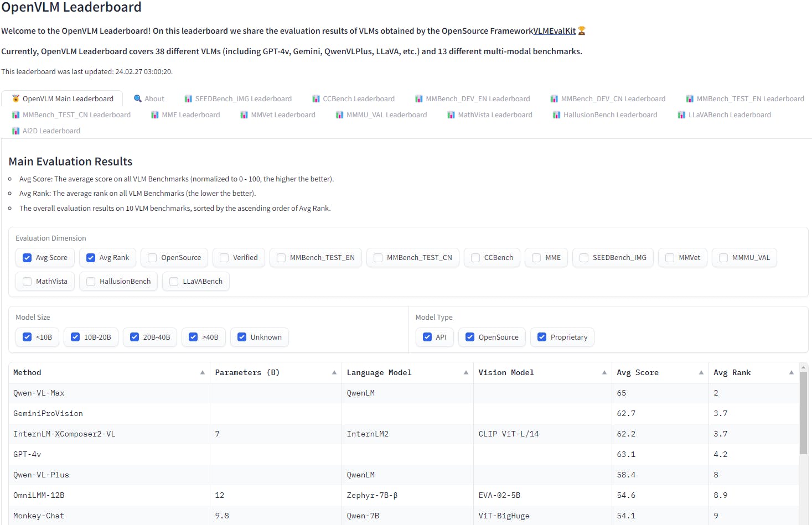Click the table vertical scrollbar thumb
This screenshot has width=812, height=525.
pos(803,413)
